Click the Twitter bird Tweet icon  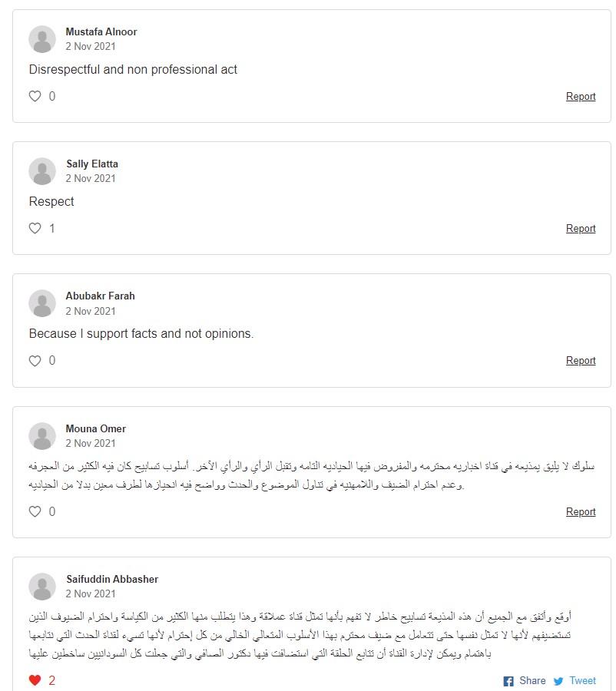(x=558, y=681)
